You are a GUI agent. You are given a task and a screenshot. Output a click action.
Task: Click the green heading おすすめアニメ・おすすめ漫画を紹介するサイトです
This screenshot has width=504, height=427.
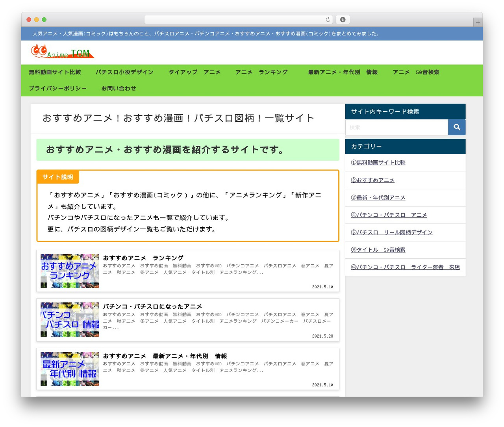tap(188, 150)
